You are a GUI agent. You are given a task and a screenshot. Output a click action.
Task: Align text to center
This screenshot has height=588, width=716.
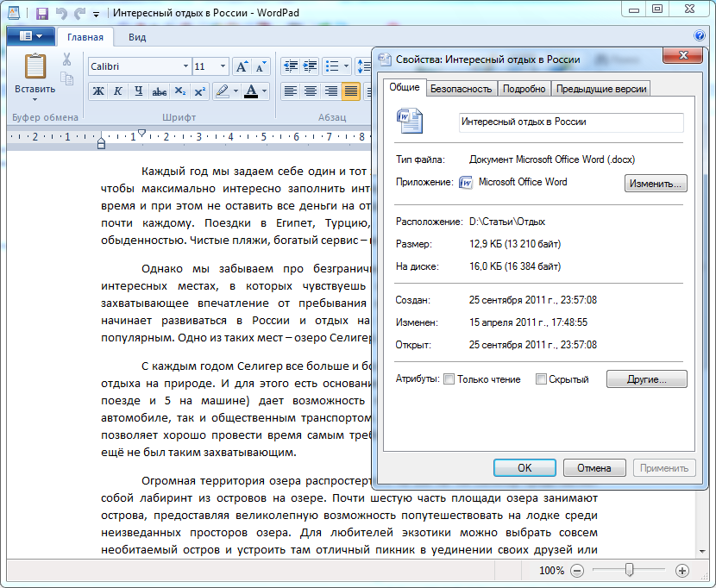pos(310,91)
